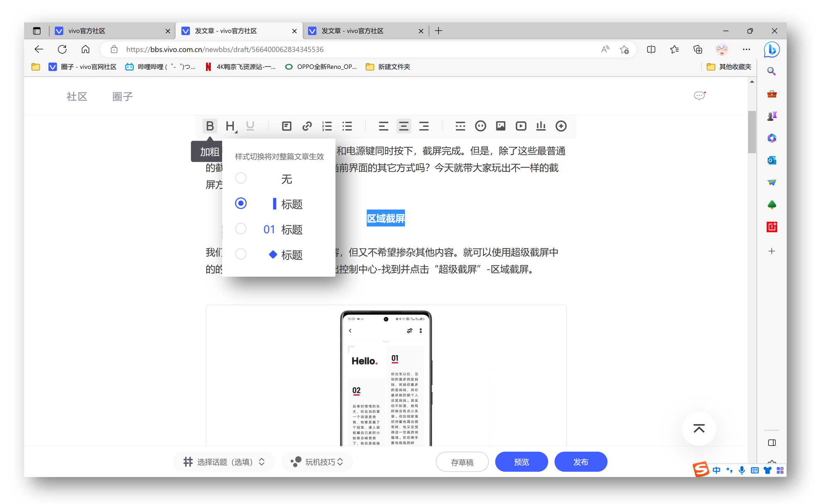The image size is (815, 504).
Task: Open read aloud for this page
Action: (x=605, y=49)
